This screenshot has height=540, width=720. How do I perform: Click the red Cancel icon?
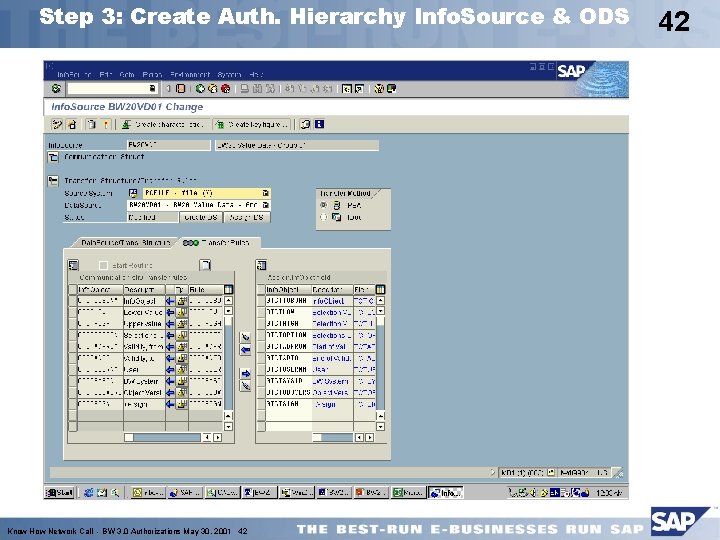click(x=225, y=89)
